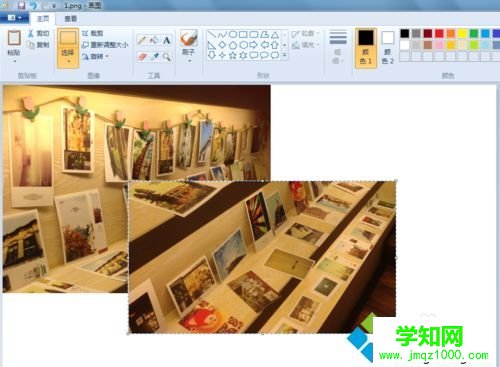Click the Save icon in title bar
500x367 pixels.
click(x=21, y=5)
